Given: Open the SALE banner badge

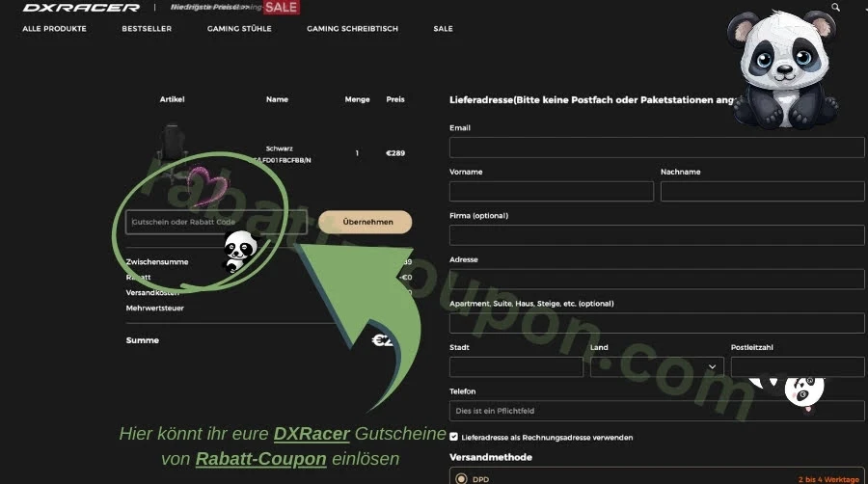Looking at the screenshot, I should [x=282, y=7].
